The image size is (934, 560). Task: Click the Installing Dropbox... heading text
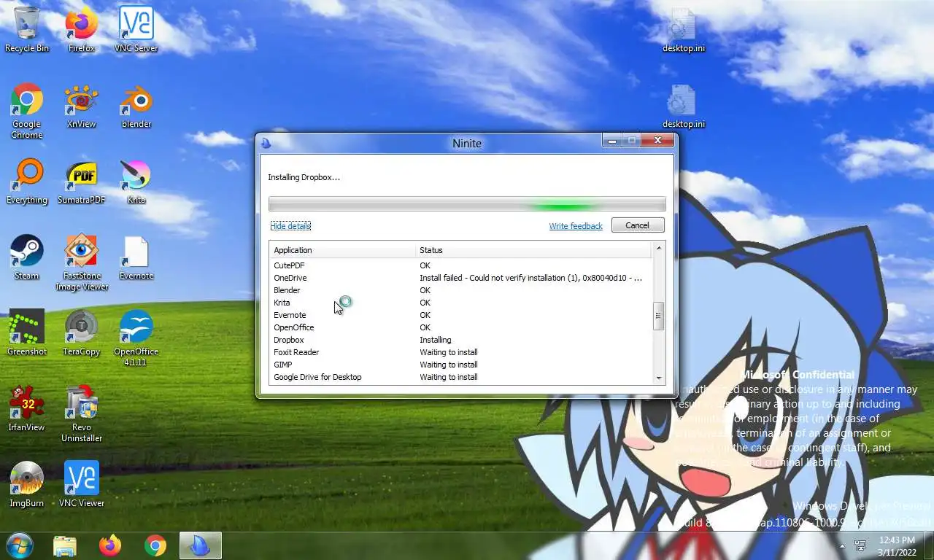[x=304, y=177]
